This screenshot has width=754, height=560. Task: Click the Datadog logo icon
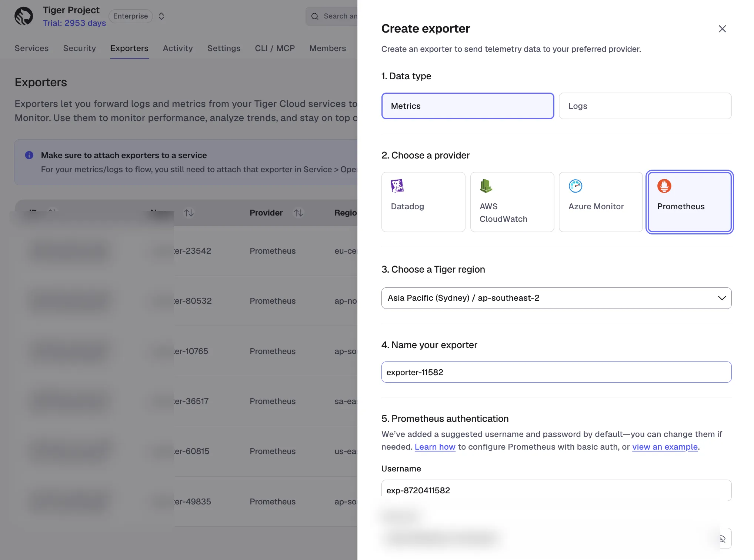397,186
